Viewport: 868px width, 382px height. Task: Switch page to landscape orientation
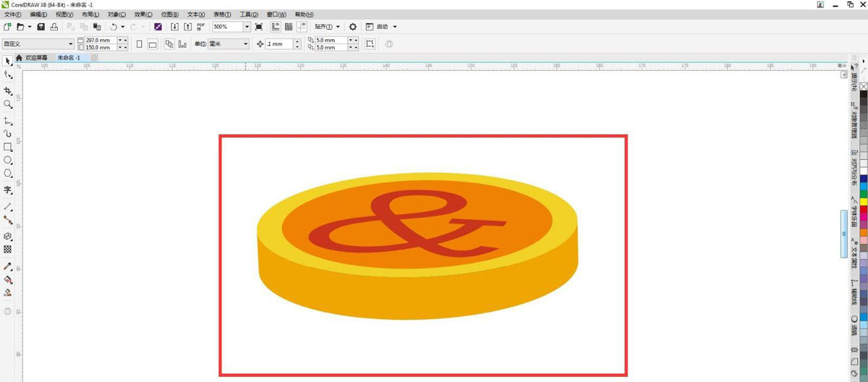tap(153, 44)
